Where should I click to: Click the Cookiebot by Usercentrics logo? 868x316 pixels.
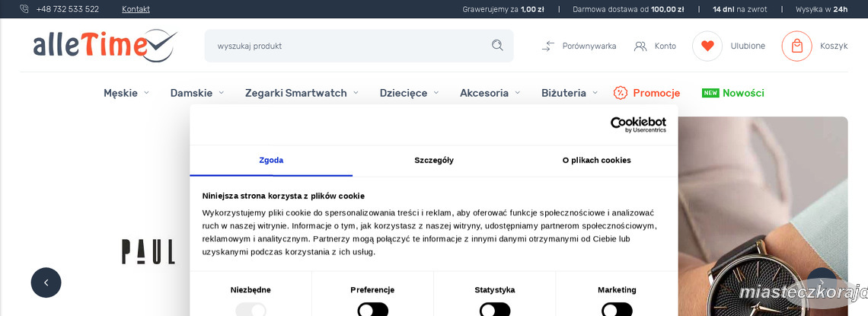point(638,125)
